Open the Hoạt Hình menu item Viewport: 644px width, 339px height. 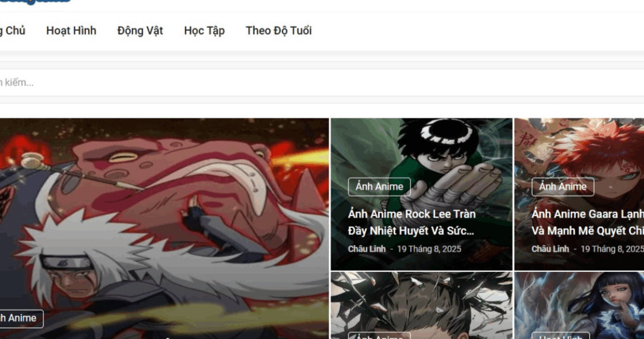(71, 31)
